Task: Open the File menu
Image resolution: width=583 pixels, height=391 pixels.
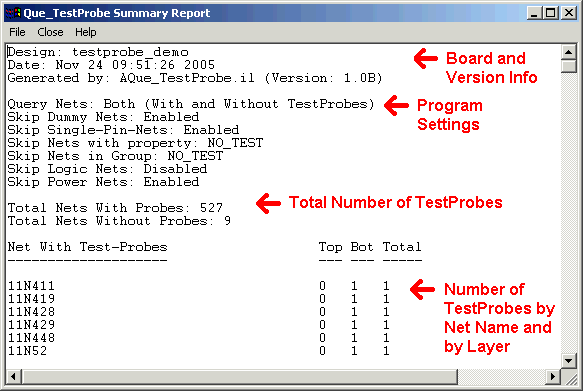Action: pos(17,32)
